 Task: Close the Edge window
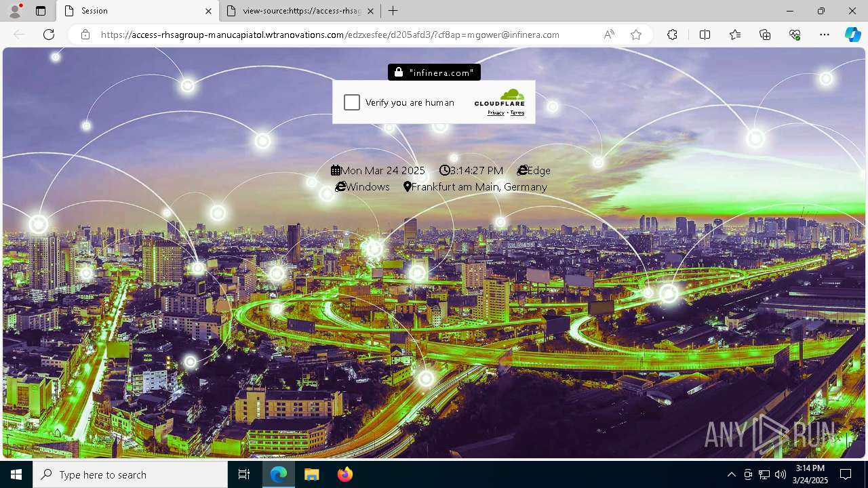[x=852, y=11]
